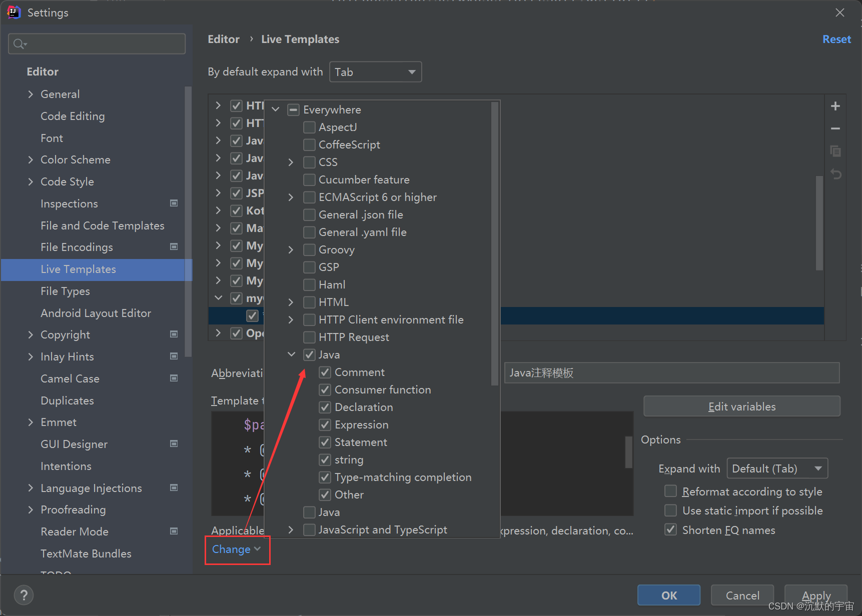The width and height of the screenshot is (862, 616).
Task: Click the project-level icon beside Language Injections
Action: (174, 487)
